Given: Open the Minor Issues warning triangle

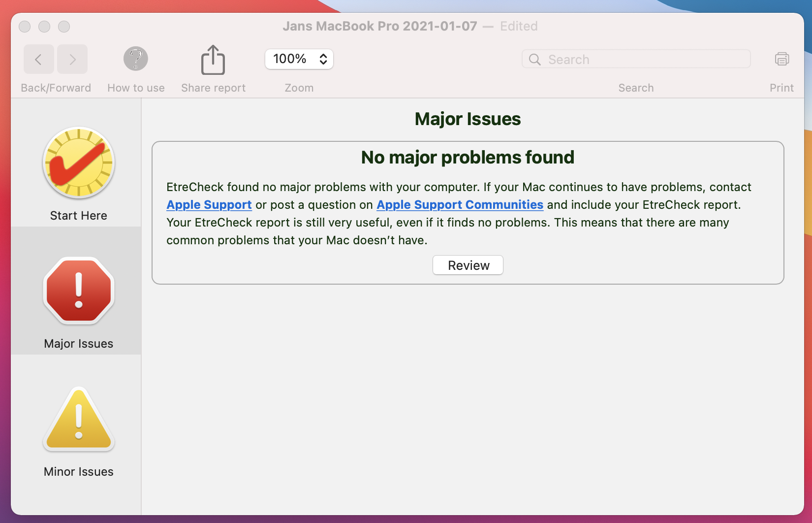Looking at the screenshot, I should pos(79,419).
